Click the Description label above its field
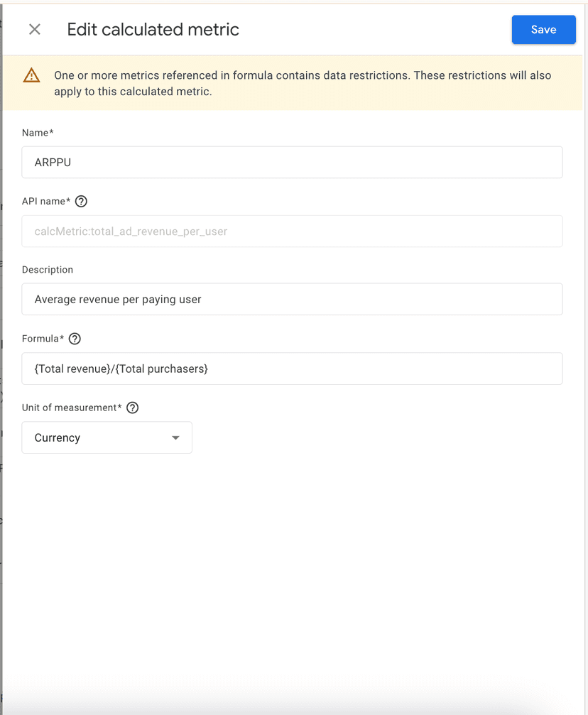588x715 pixels. (x=47, y=270)
